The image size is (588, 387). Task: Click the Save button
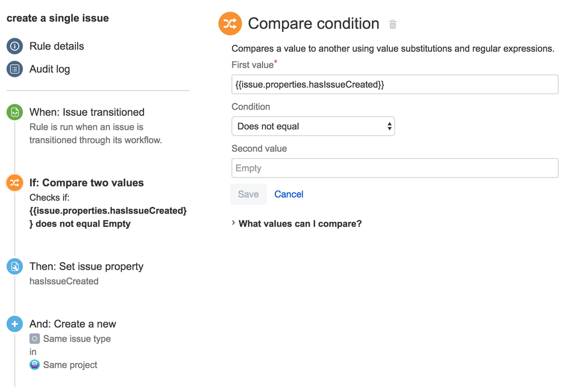(248, 194)
